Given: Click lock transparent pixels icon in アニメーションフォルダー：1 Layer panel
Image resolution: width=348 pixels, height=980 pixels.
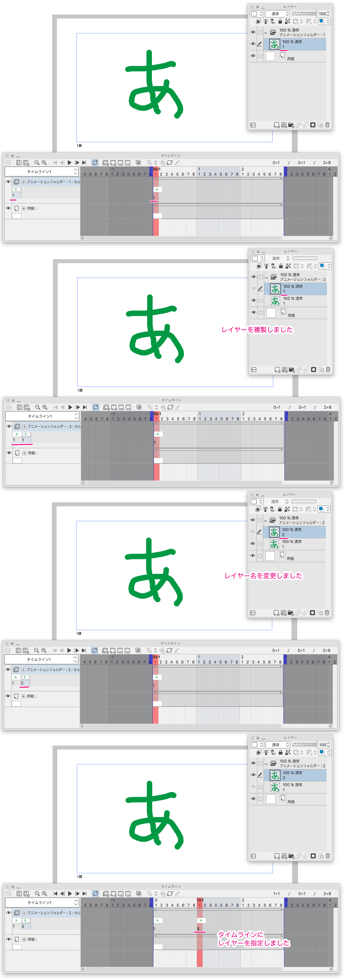Looking at the screenshot, I should 287,22.
